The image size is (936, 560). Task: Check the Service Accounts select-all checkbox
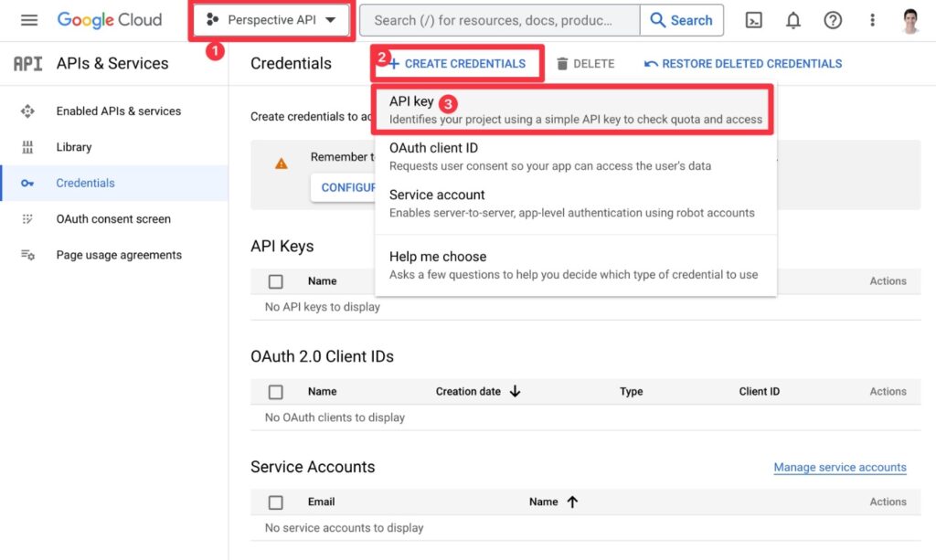275,502
